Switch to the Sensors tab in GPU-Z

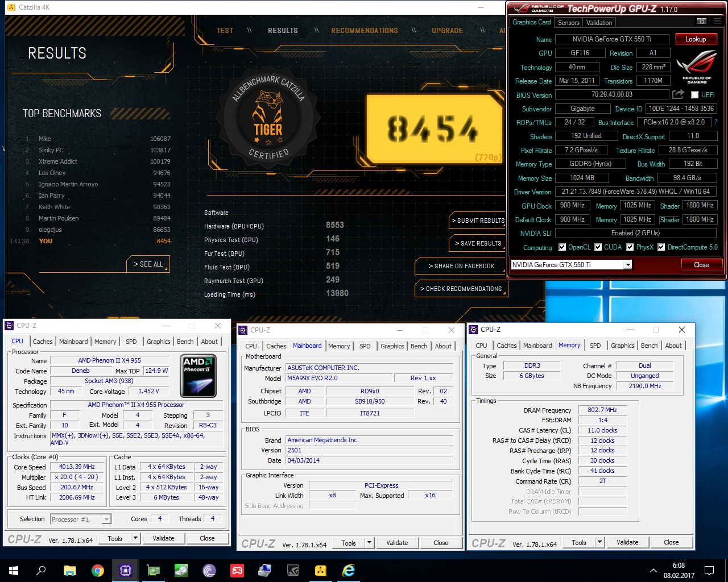tap(568, 23)
